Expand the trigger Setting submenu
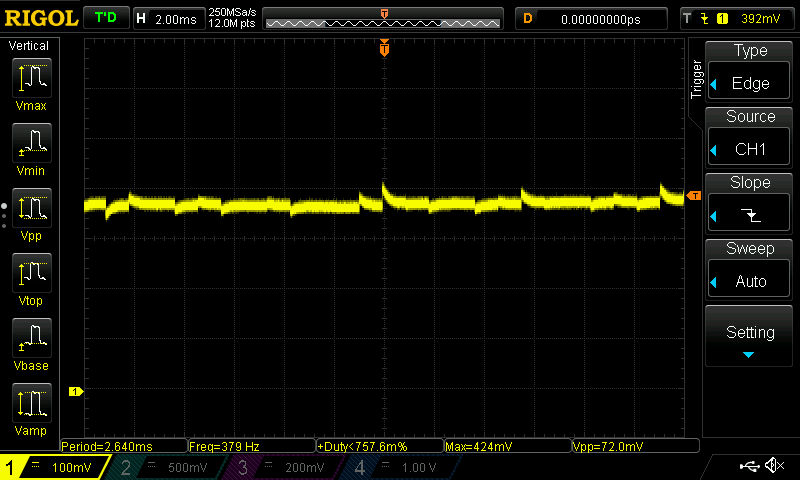The width and height of the screenshot is (800, 480). click(748, 336)
